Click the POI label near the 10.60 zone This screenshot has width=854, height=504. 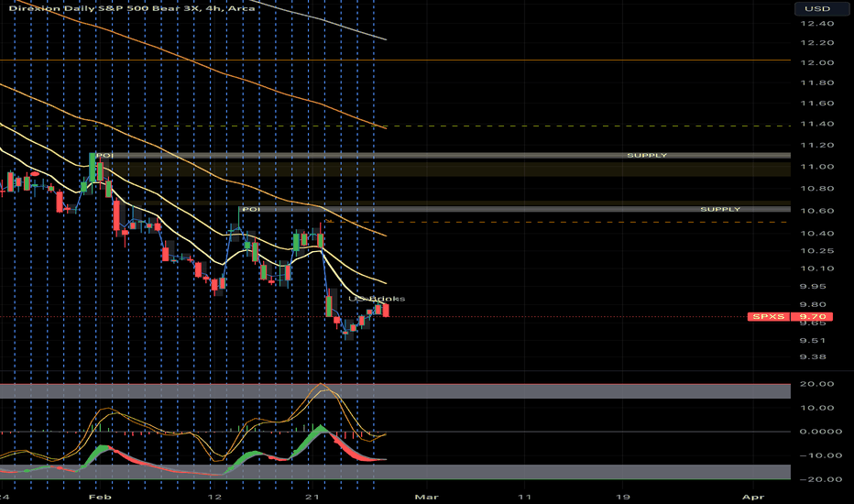pos(250,209)
